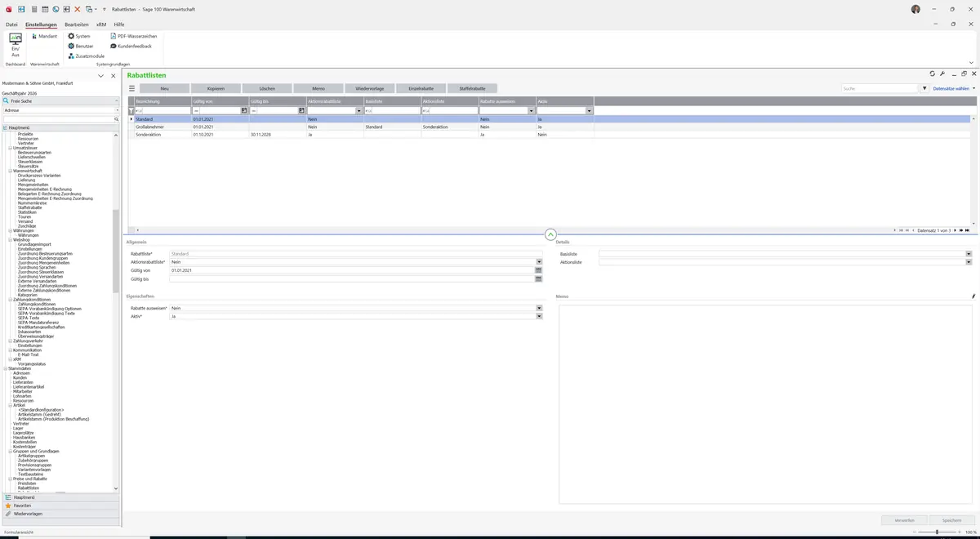Open Datensätze wählen dropdown

click(x=954, y=88)
